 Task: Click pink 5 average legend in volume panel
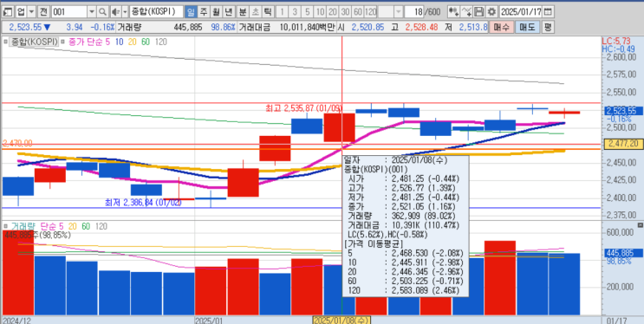[x=62, y=226]
